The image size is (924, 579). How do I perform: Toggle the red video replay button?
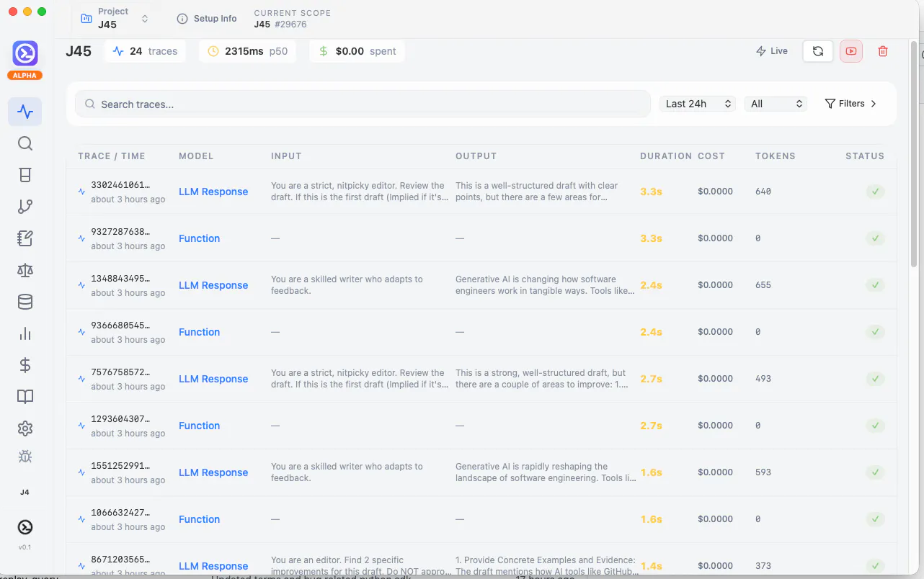click(851, 51)
